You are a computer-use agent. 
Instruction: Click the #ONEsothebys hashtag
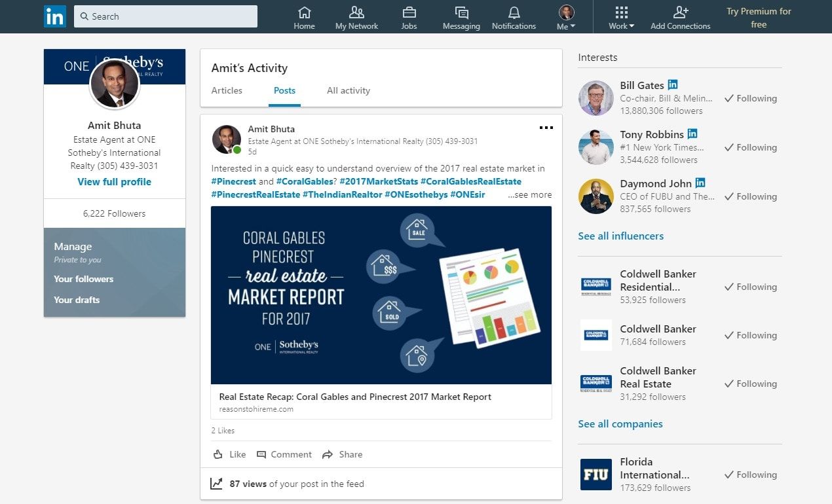416,194
